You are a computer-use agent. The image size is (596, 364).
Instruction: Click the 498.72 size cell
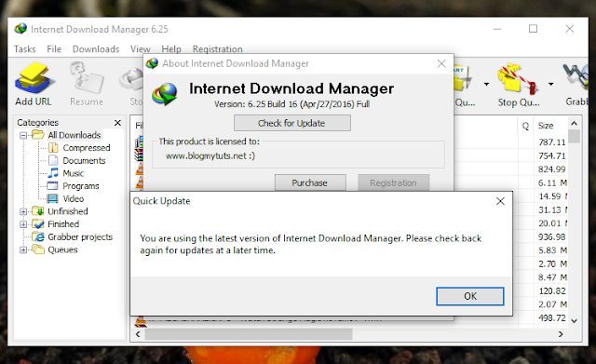551,318
